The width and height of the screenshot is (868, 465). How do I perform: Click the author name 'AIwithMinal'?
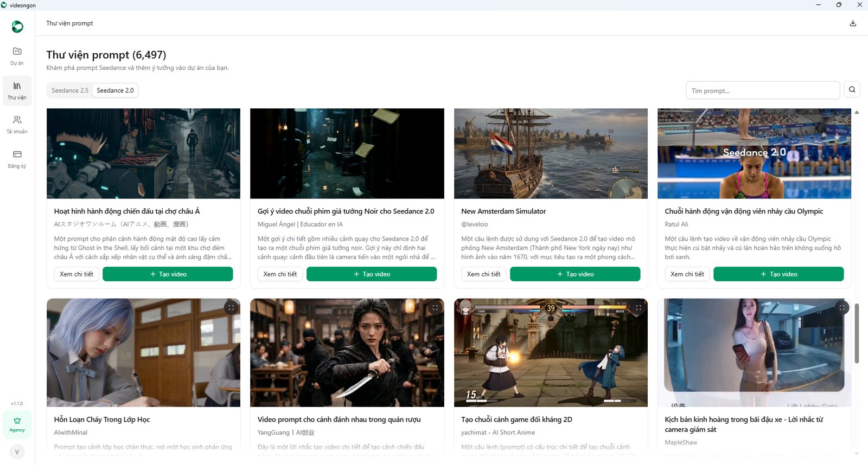pyautogui.click(x=71, y=432)
